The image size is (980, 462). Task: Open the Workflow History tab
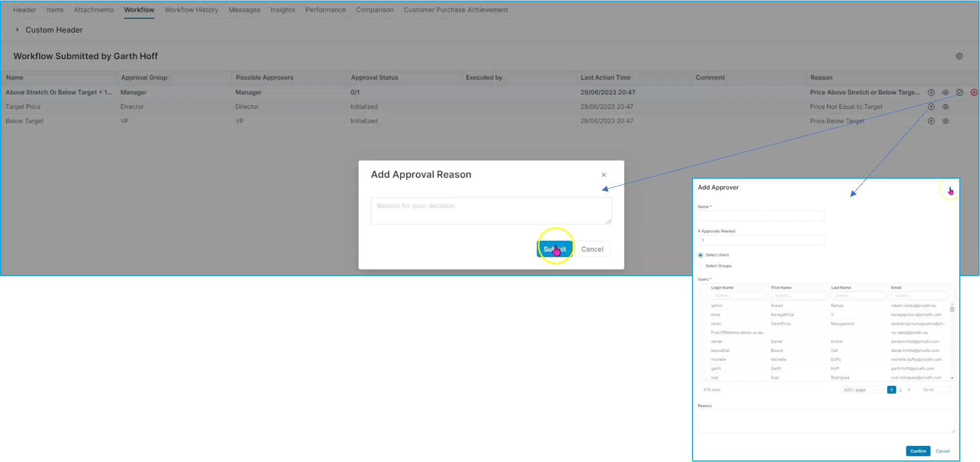(191, 10)
